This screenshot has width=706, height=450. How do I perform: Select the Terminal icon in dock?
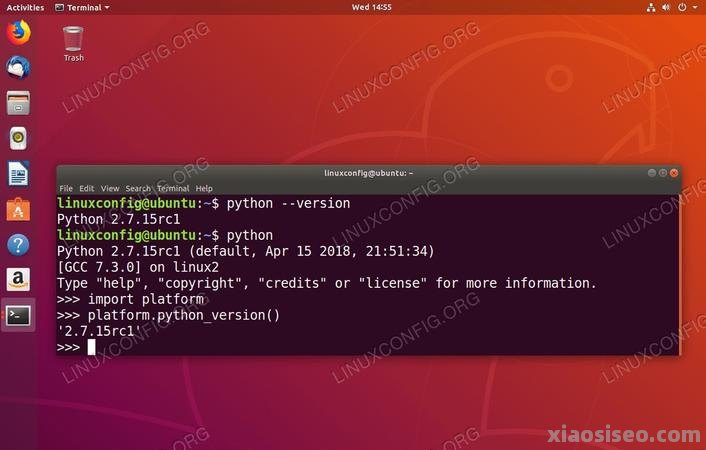pyautogui.click(x=18, y=315)
